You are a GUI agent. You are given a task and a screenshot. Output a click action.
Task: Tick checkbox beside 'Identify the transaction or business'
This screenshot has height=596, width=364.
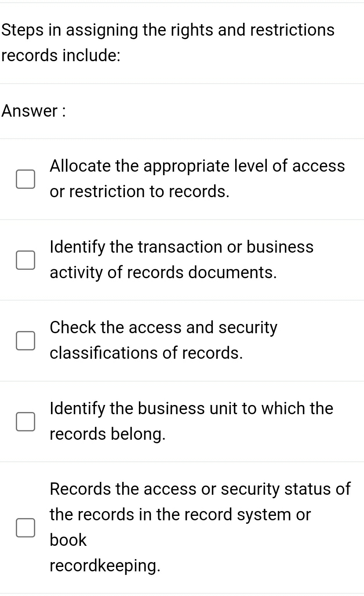point(25,260)
